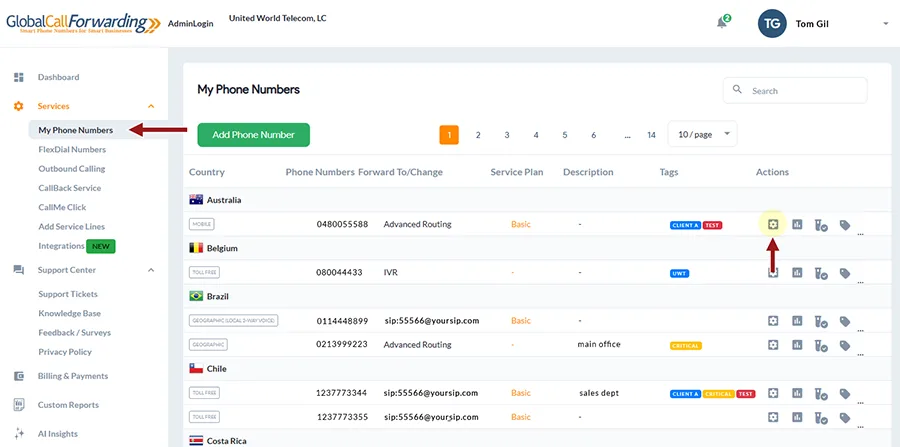The image size is (900, 447).
Task: Open settings for Chile number 1237773355
Action: click(x=773, y=417)
